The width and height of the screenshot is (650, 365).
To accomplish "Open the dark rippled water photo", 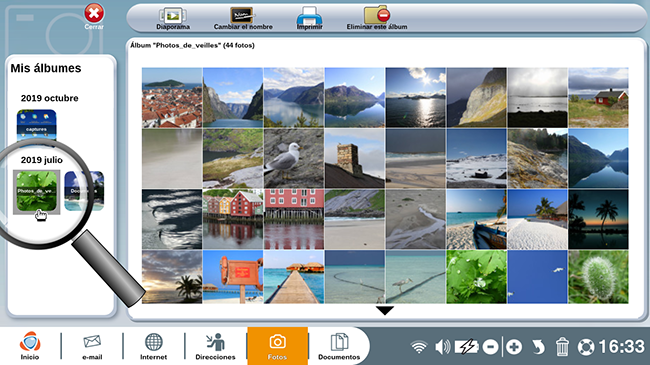I will pyautogui.click(x=172, y=219).
